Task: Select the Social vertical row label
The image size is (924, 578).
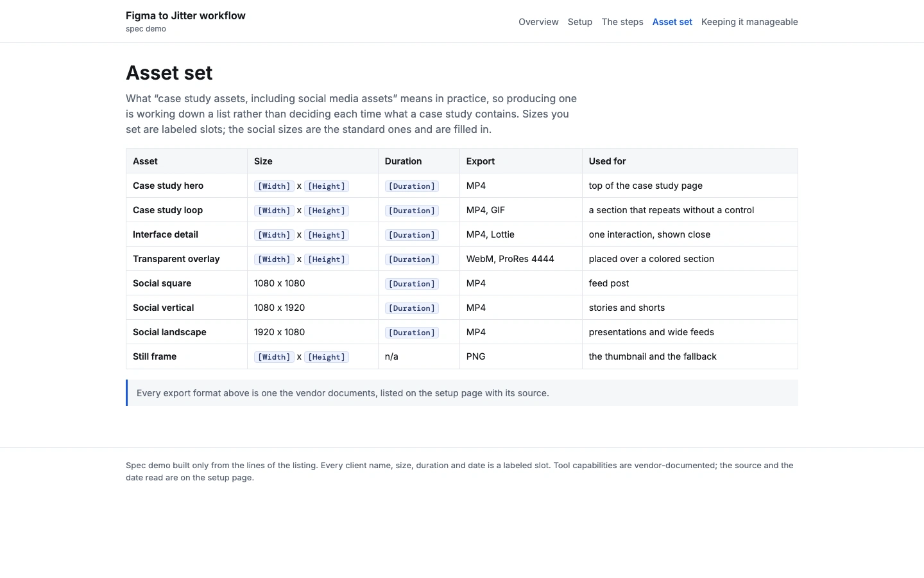Action: point(163,308)
